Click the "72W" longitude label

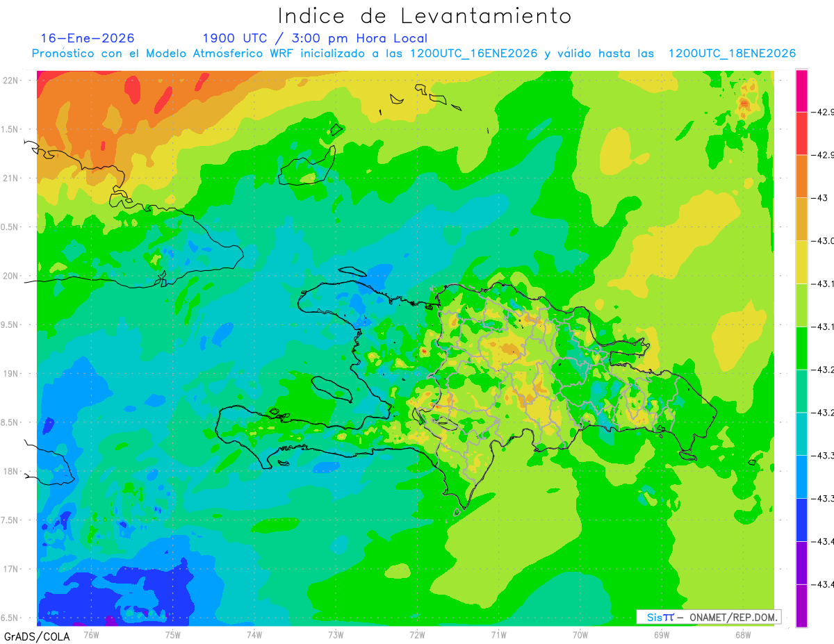(x=417, y=634)
